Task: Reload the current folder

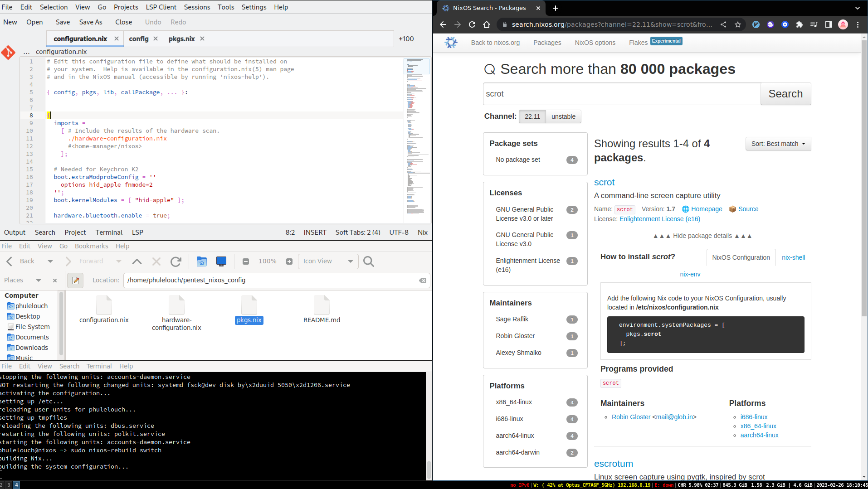Action: (x=176, y=261)
